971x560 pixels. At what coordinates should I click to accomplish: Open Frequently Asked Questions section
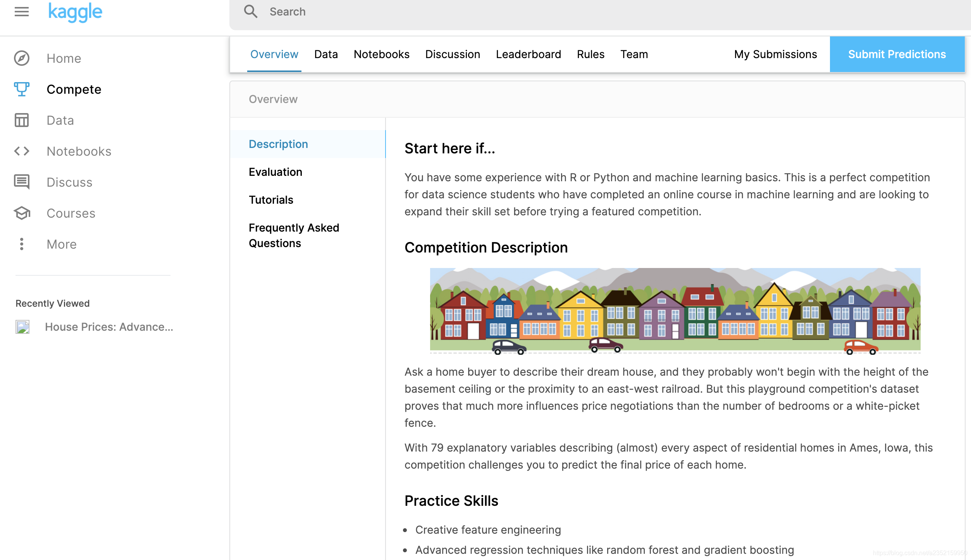coord(293,235)
